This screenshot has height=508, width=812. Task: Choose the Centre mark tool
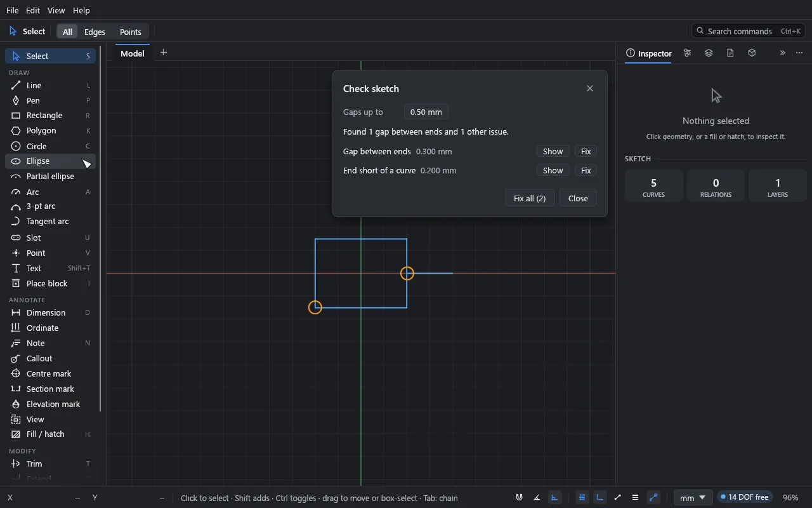point(51,373)
